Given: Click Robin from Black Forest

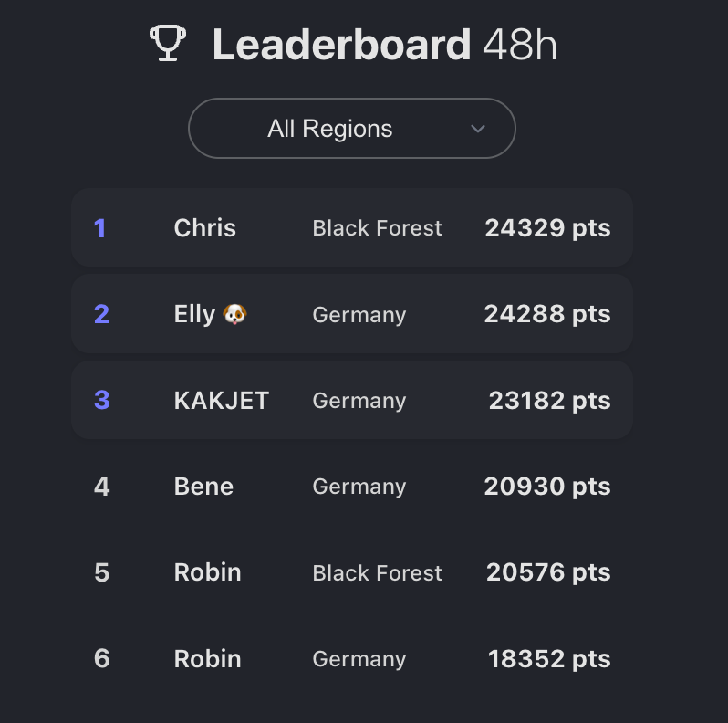Looking at the screenshot, I should [x=207, y=572].
